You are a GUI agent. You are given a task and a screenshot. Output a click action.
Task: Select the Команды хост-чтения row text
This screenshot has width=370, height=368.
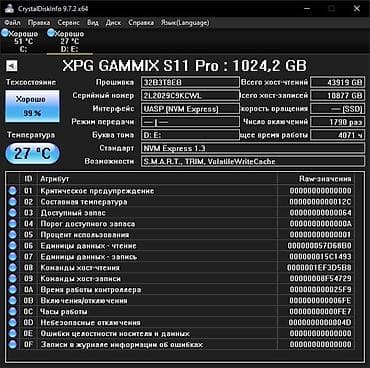coord(80,268)
